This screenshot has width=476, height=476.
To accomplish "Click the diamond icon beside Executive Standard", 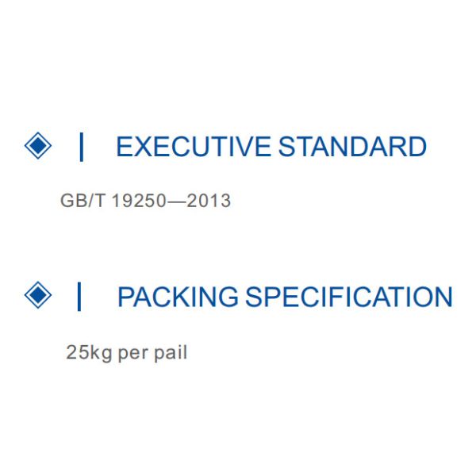I will [x=37, y=146].
